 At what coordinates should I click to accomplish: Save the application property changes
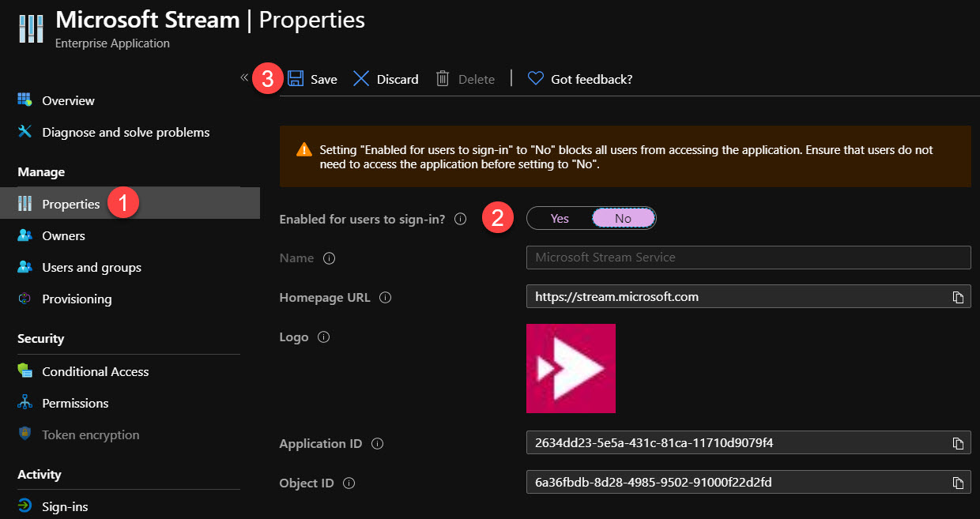[313, 79]
